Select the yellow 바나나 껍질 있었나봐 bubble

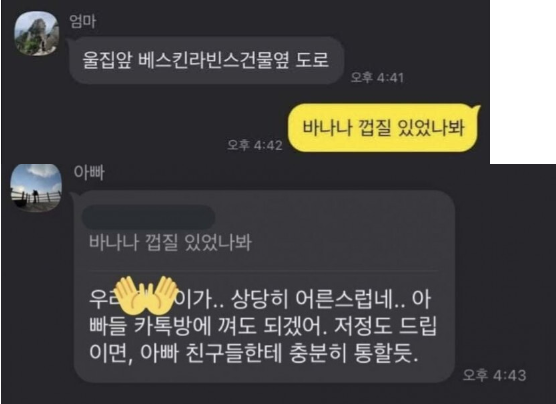(x=383, y=128)
